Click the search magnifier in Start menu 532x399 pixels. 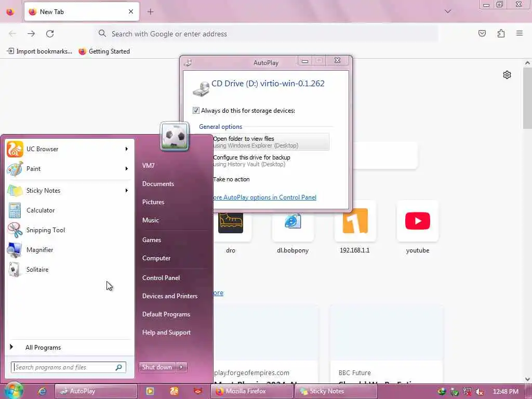click(x=119, y=367)
